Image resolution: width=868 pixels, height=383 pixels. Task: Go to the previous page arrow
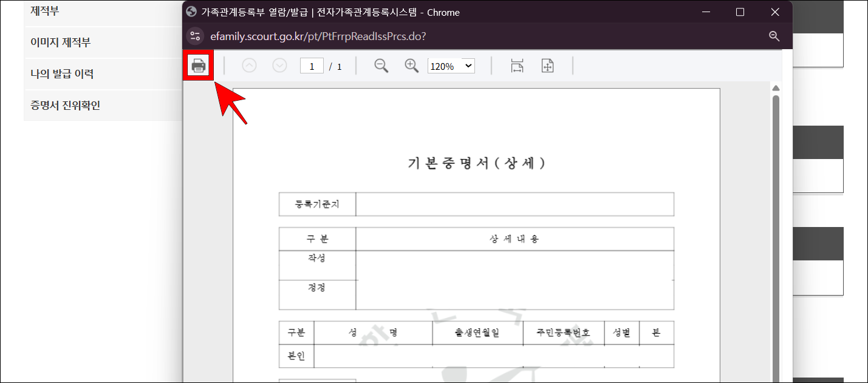(249, 65)
